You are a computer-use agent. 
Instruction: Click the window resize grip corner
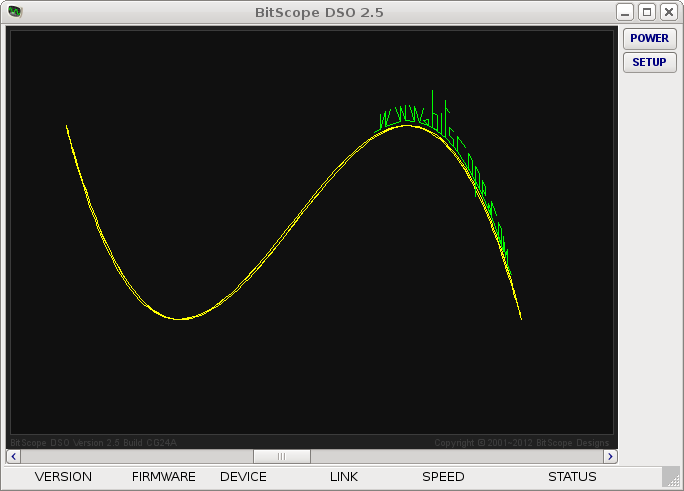coord(671,477)
